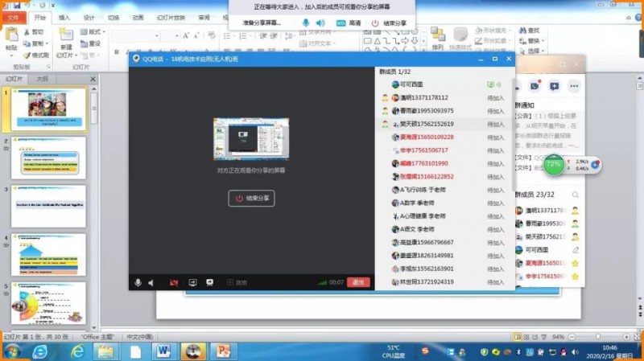Open 形状轮廓 dropdown
The image size is (644, 361).
pyautogui.click(x=493, y=41)
